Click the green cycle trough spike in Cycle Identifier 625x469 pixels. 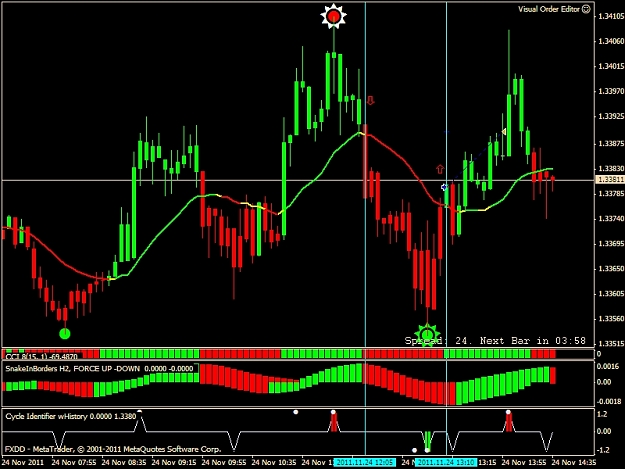click(427, 441)
